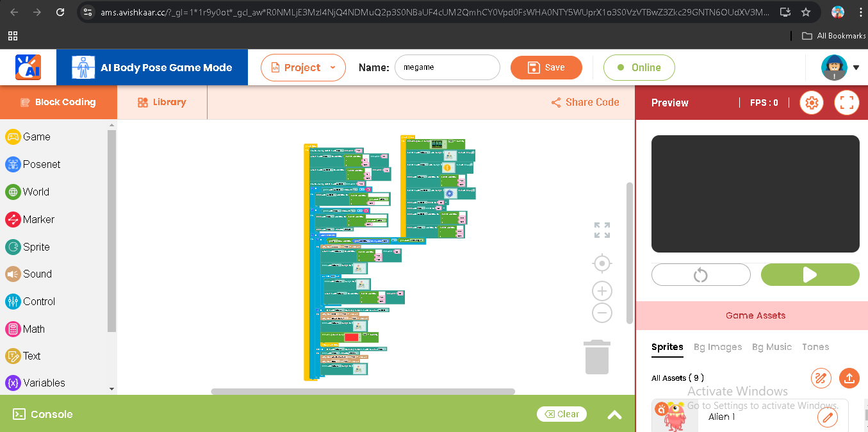
Task: Switch to the Library tab
Action: tap(162, 102)
